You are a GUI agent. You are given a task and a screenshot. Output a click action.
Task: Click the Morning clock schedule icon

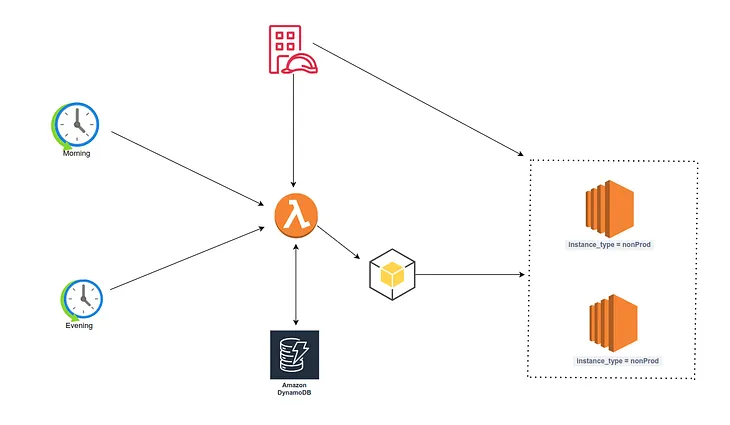pyautogui.click(x=75, y=125)
